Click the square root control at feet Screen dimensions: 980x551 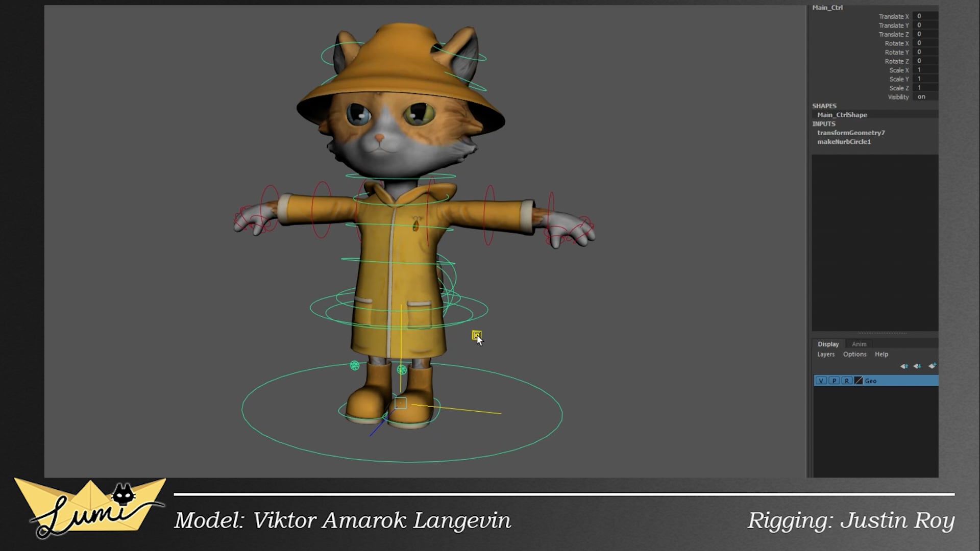[x=401, y=403]
